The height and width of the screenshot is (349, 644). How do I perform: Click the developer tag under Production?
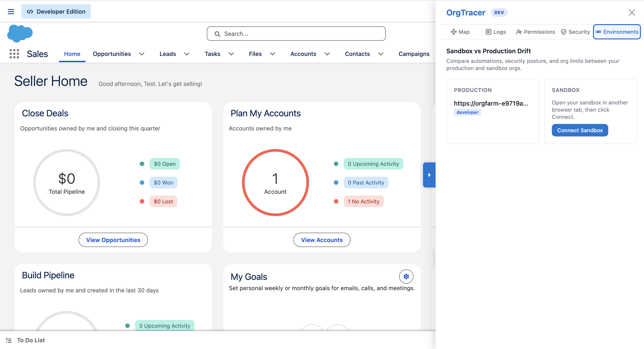467,112
